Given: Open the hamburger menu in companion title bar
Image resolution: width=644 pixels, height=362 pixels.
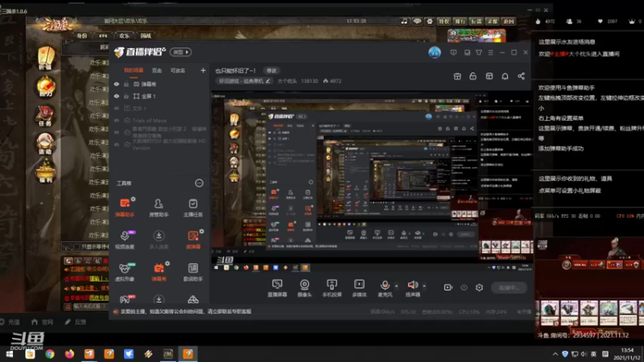Looking at the screenshot, I should point(490,52).
